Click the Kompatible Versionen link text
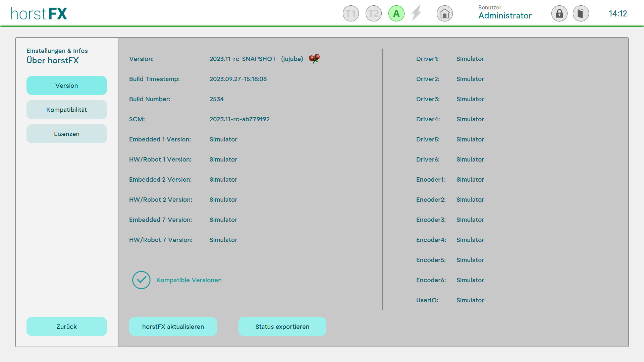 (x=189, y=280)
